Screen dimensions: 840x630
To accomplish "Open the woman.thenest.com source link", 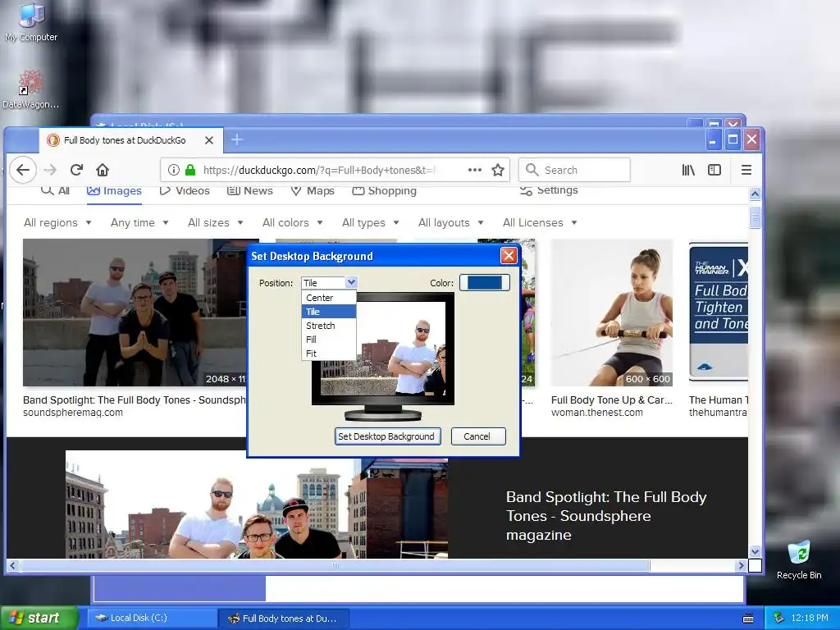I will click(597, 413).
